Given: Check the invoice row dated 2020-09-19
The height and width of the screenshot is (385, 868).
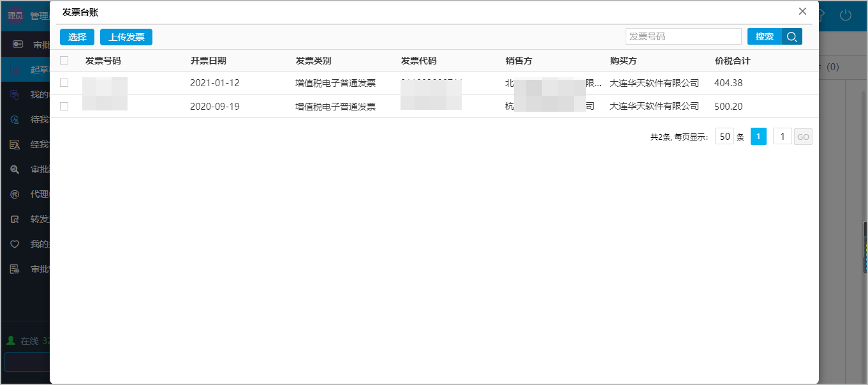Looking at the screenshot, I should click(64, 107).
